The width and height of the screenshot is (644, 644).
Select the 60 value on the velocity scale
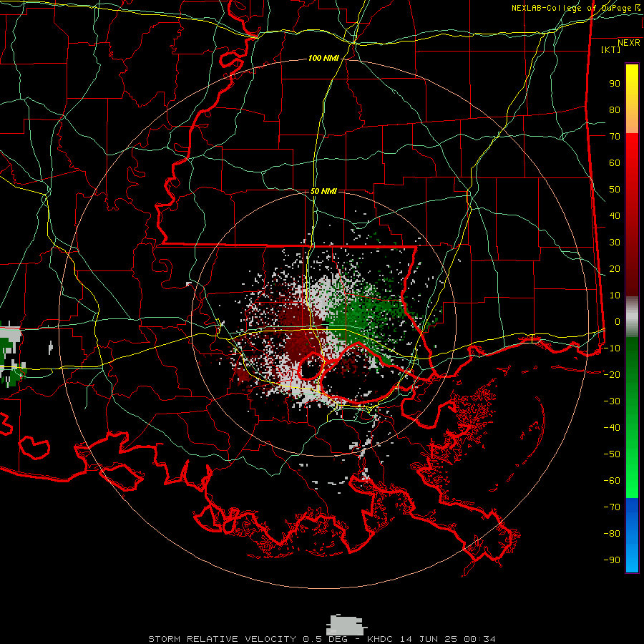coord(615,163)
